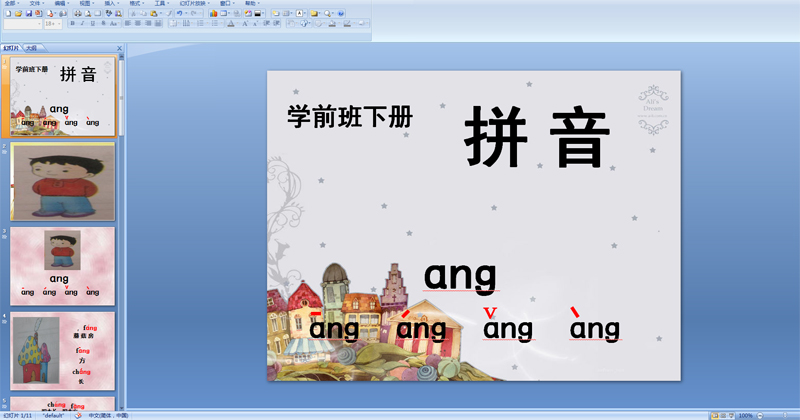Open the 插入 (Insert) menu

110,4
